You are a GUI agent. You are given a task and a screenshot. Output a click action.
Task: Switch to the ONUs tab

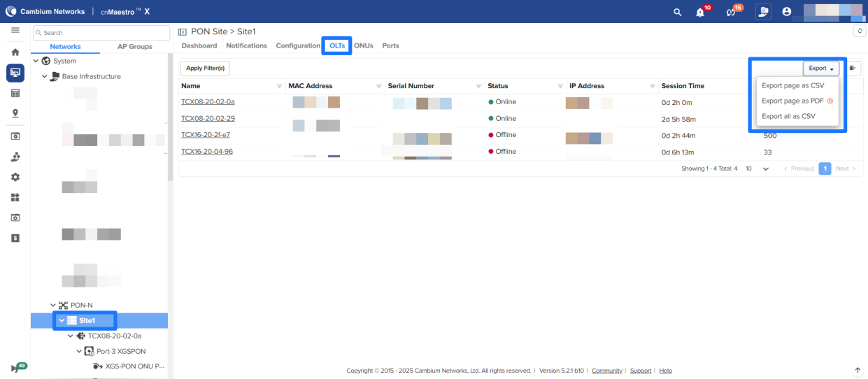point(364,45)
